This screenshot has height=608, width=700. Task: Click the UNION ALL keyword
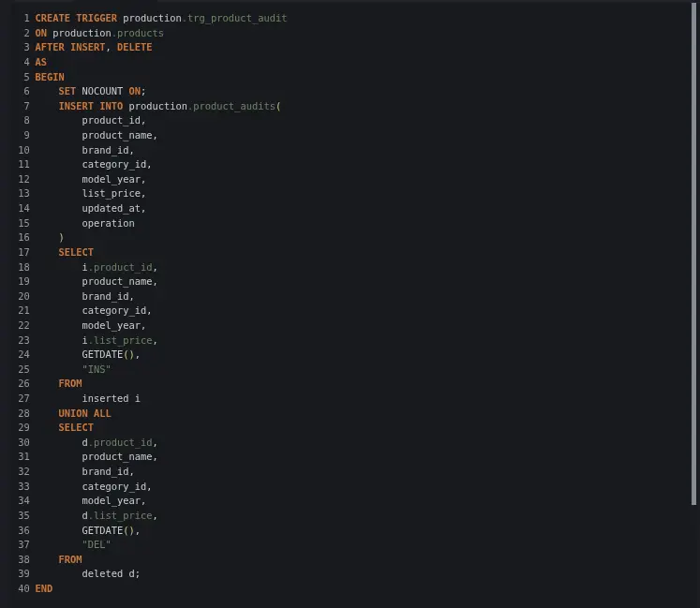(84, 413)
